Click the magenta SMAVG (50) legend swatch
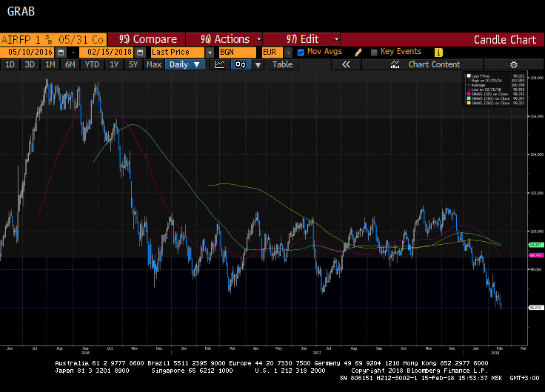The height and width of the screenshot is (392, 545). tap(469, 94)
